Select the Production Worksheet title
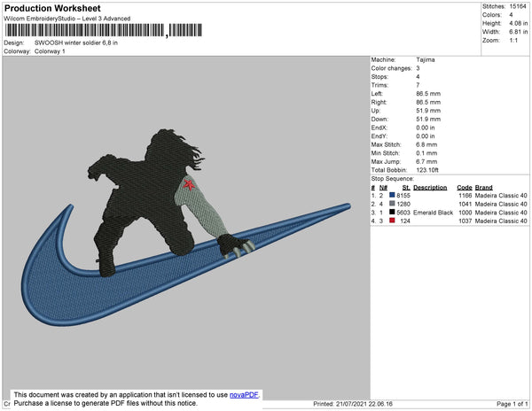This screenshot has height=411, width=532. click(52, 8)
